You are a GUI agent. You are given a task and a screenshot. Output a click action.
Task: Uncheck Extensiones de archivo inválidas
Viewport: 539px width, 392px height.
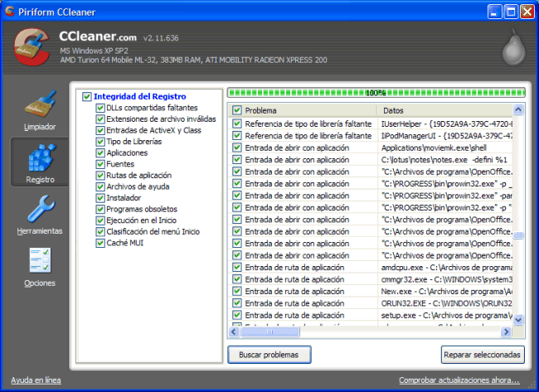click(100, 119)
